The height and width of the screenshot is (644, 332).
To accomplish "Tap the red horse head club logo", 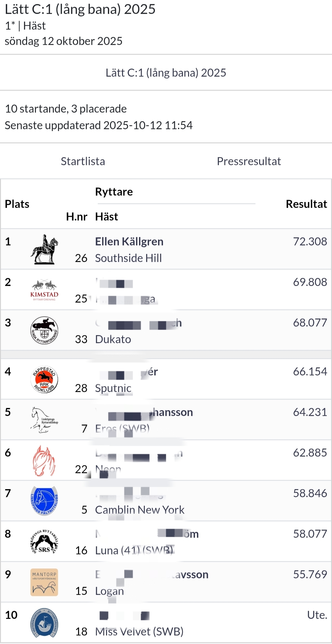I will (44, 461).
